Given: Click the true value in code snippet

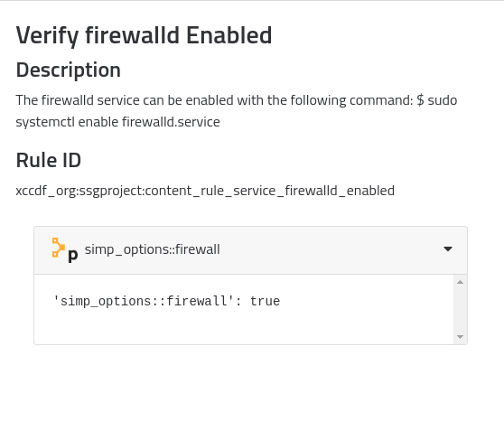Looking at the screenshot, I should coord(266,302).
